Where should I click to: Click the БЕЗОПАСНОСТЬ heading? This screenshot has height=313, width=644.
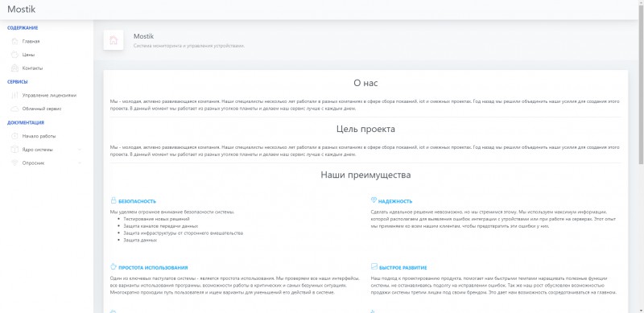coord(137,201)
